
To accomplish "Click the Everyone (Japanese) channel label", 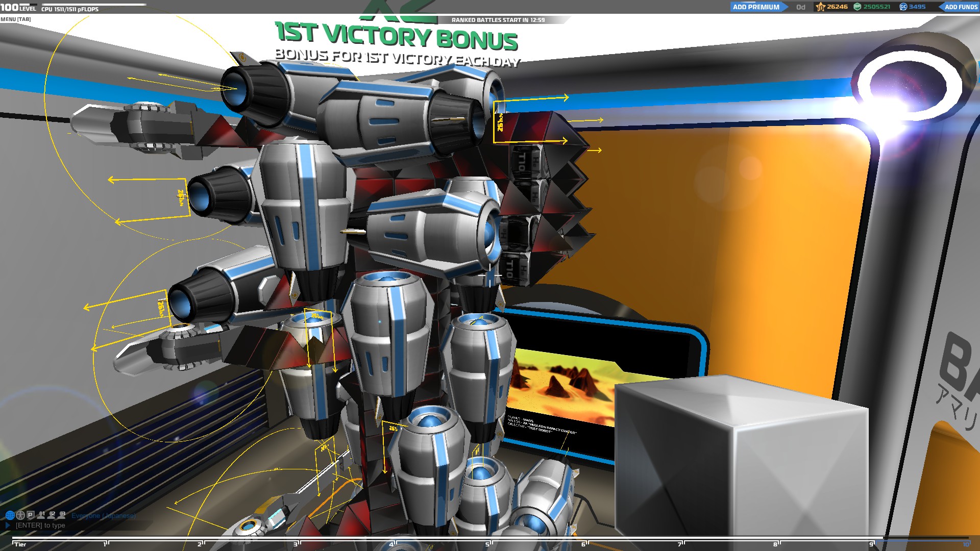I will (104, 516).
